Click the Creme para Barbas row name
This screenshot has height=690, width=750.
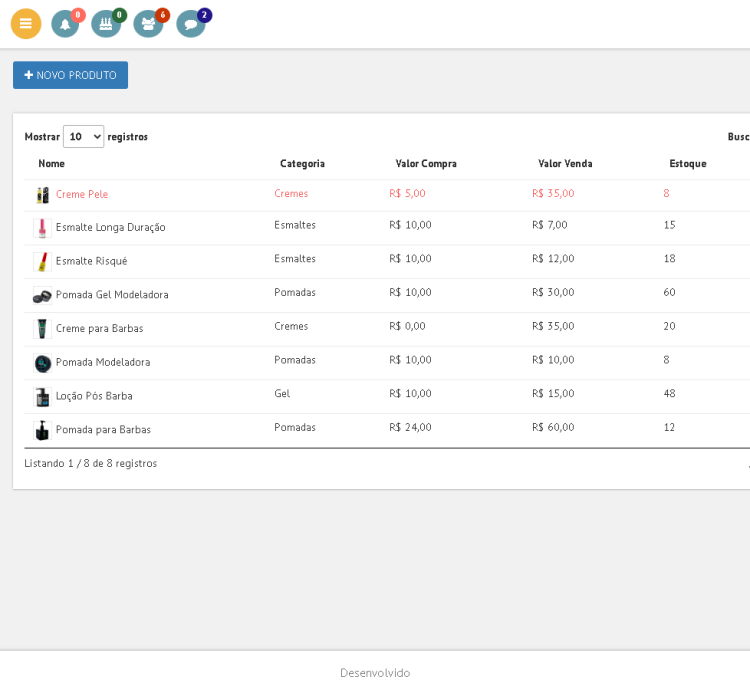(x=99, y=329)
